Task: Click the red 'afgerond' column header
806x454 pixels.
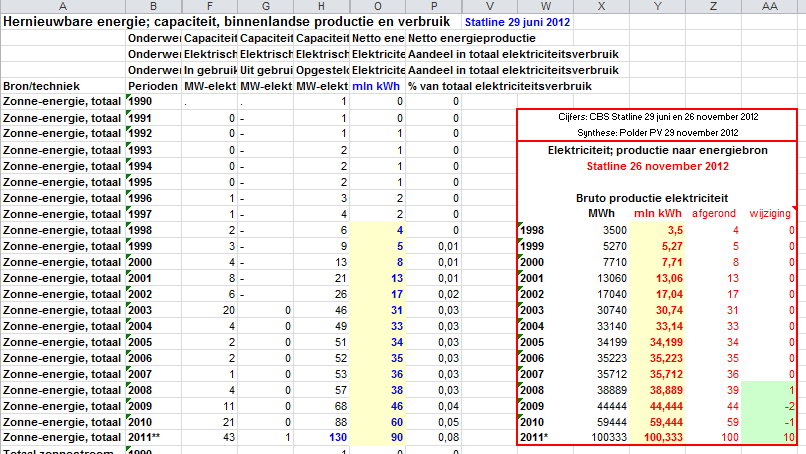Action: (x=714, y=214)
